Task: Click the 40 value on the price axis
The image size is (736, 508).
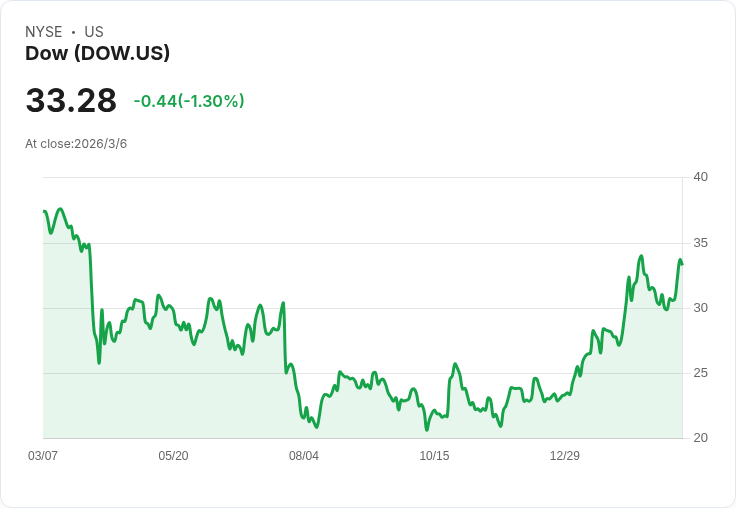Action: (x=700, y=177)
